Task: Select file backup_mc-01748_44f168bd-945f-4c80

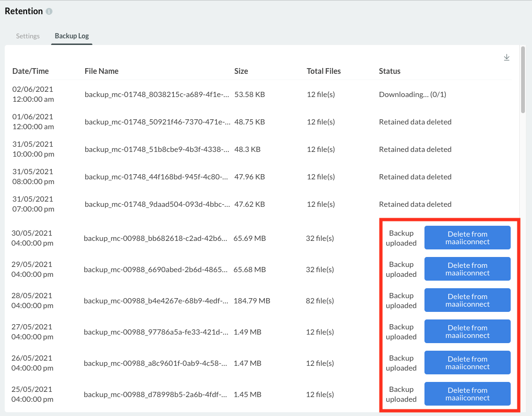Action: click(156, 177)
